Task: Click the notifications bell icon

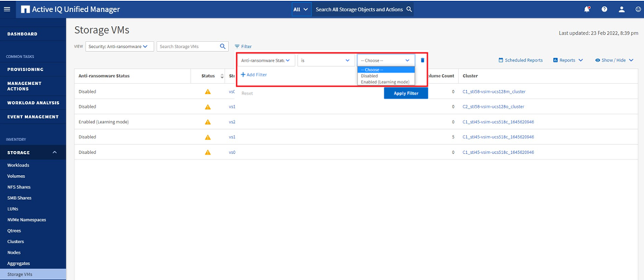Action: [587, 10]
